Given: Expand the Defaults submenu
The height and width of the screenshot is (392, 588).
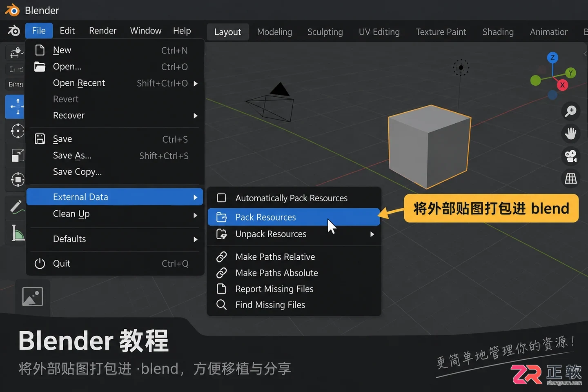Looking at the screenshot, I should tap(115, 239).
